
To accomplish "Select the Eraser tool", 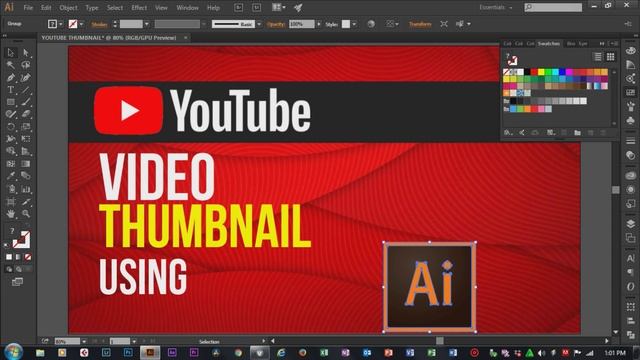I will point(26,114).
